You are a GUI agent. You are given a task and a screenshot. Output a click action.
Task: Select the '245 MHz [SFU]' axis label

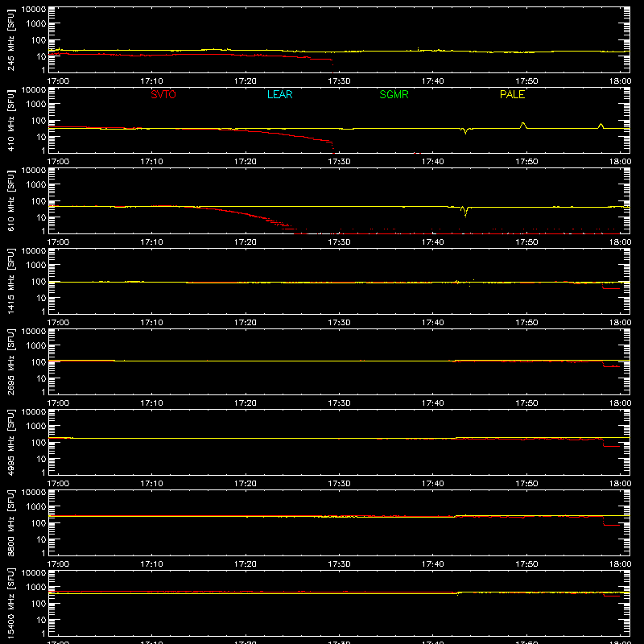point(11,40)
